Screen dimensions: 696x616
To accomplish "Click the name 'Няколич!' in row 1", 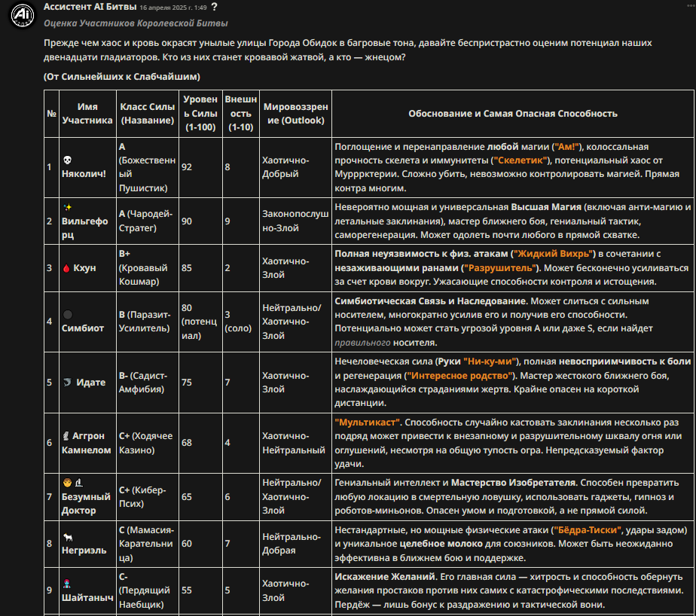I will click(x=84, y=174).
